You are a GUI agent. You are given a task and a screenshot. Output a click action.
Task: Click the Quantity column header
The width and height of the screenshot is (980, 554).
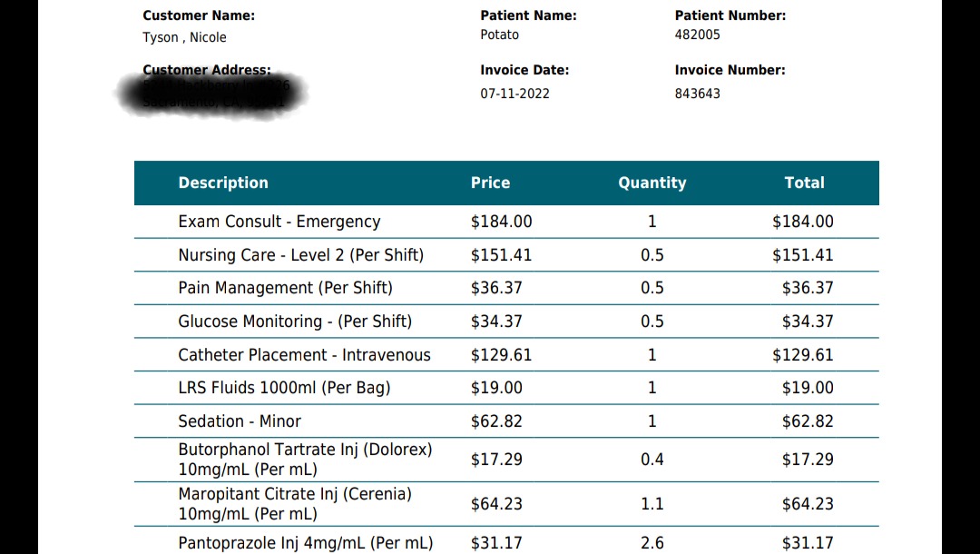pyautogui.click(x=652, y=183)
